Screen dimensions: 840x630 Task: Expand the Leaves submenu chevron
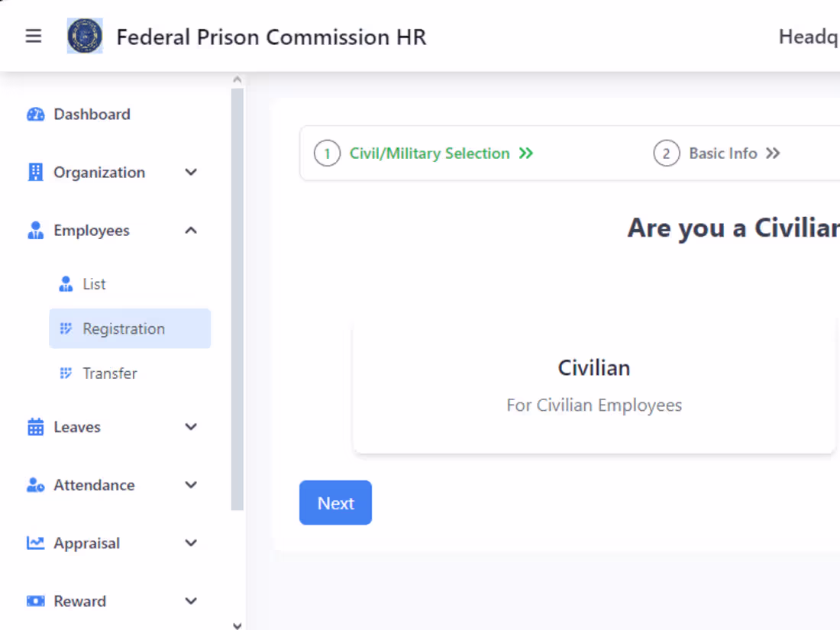pyautogui.click(x=191, y=427)
